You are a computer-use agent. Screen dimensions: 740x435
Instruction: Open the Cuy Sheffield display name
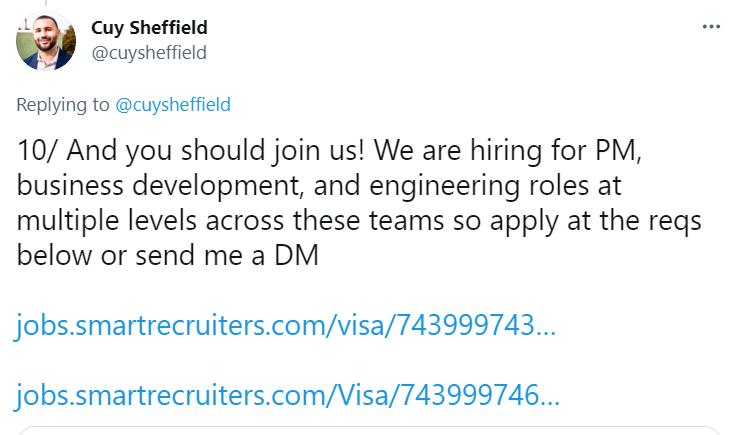(x=149, y=28)
